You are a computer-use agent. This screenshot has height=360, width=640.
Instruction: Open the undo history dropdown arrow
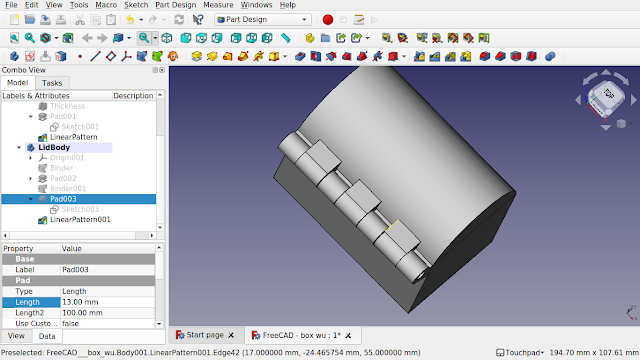(141, 20)
